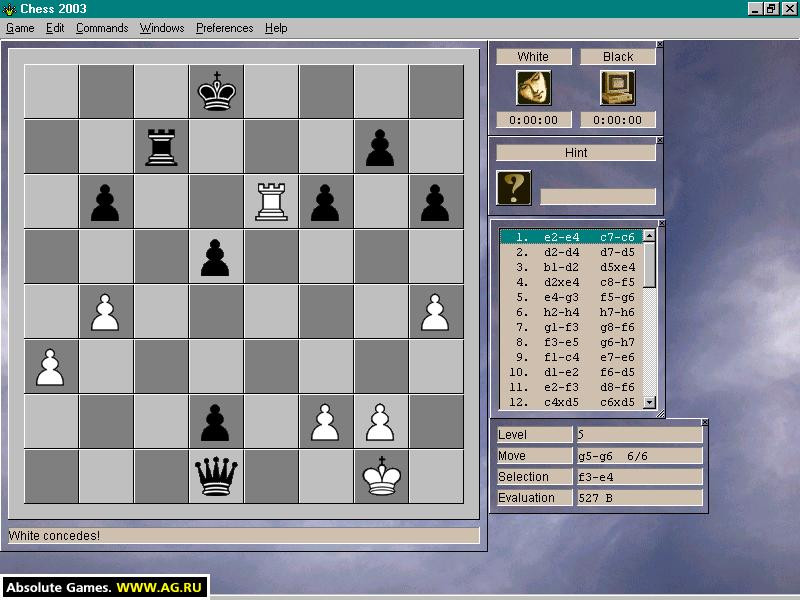Click the 'White concedes!' status message

click(54, 535)
